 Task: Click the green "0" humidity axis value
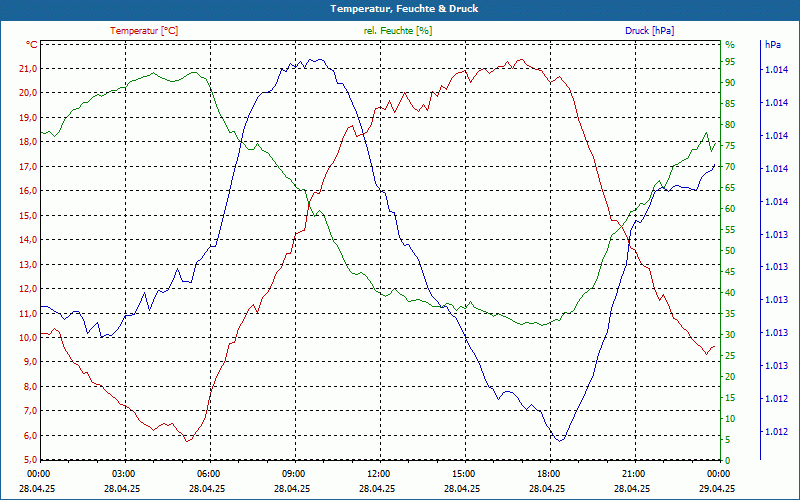coord(728,461)
